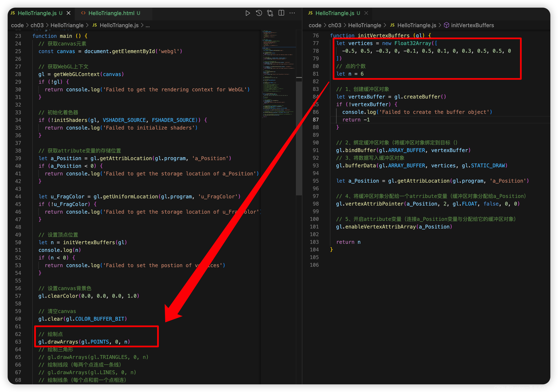
Task: Click line number 87 in right gutter
Action: click(x=316, y=120)
